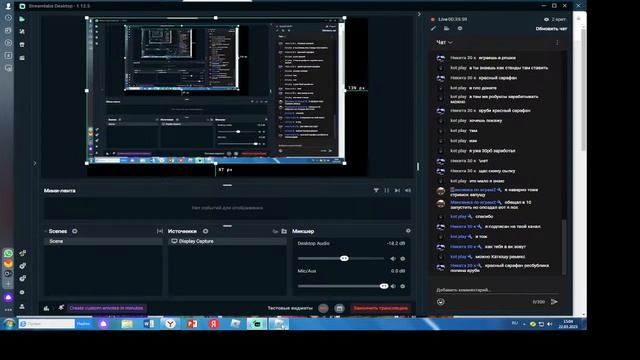Open the Чат dropdown
The width and height of the screenshot is (640, 360).
coord(444,42)
